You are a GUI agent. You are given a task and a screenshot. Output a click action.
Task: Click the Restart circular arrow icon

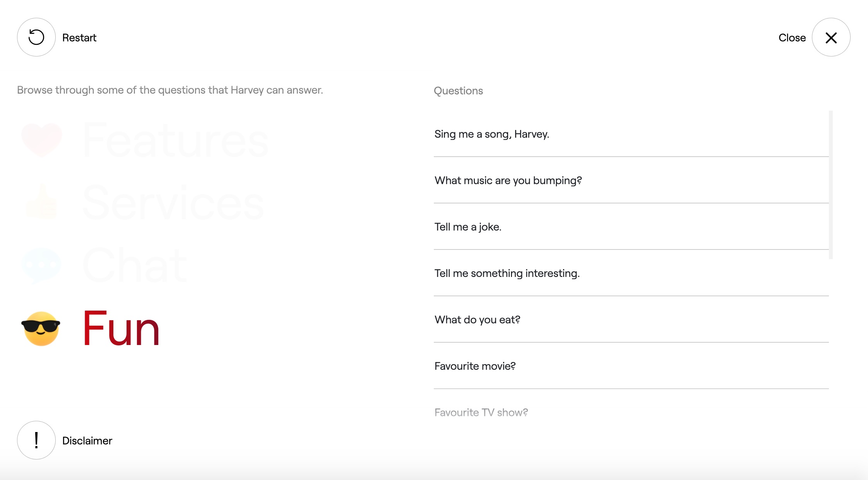tap(36, 38)
